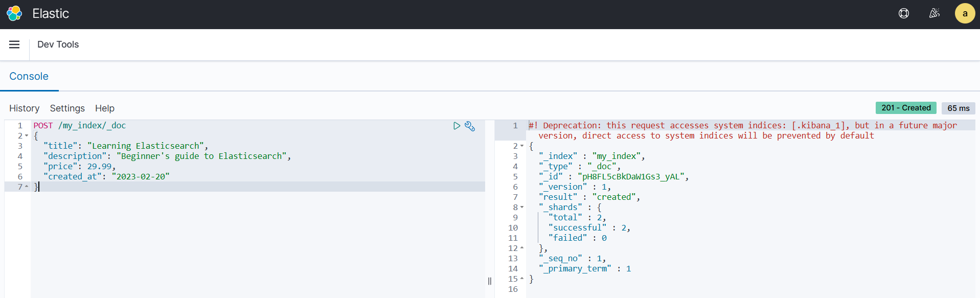Open the user avatar 'a' menu
This screenshot has width=980, height=298.
click(965, 13)
